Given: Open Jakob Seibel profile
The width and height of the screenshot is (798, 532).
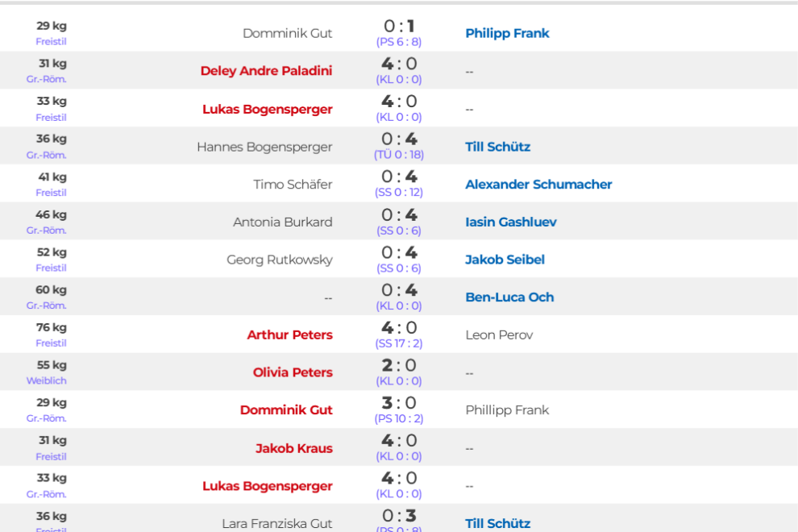Looking at the screenshot, I should 505,260.
